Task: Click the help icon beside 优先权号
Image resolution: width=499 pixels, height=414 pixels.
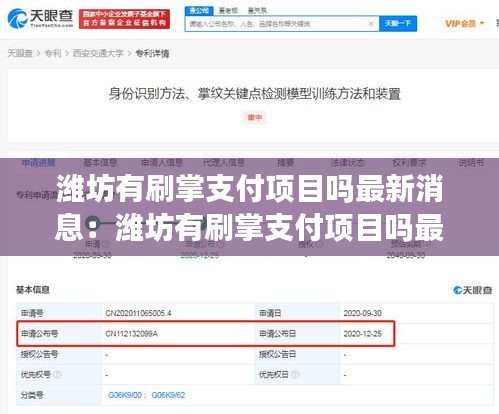Action: coord(57,374)
